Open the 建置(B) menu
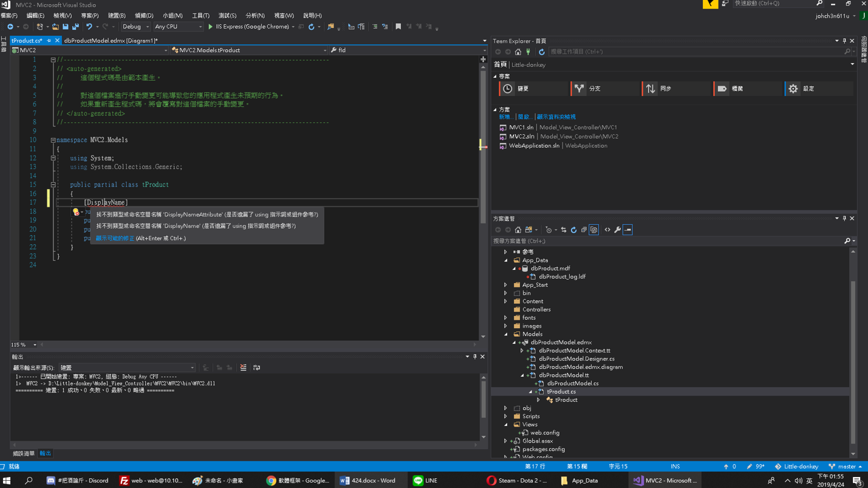Image resolution: width=868 pixels, height=488 pixels. tap(117, 16)
